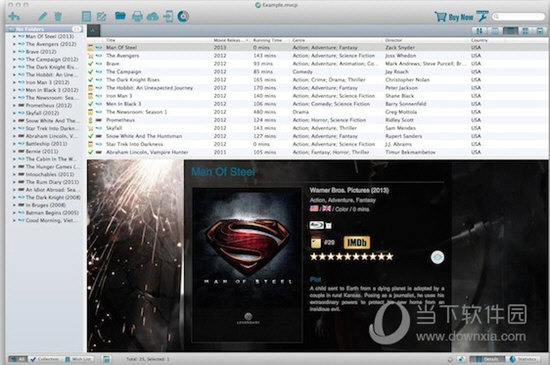Switch to the Statistics tab at bottom
Screen dimensions: 550x365
tap(524, 359)
